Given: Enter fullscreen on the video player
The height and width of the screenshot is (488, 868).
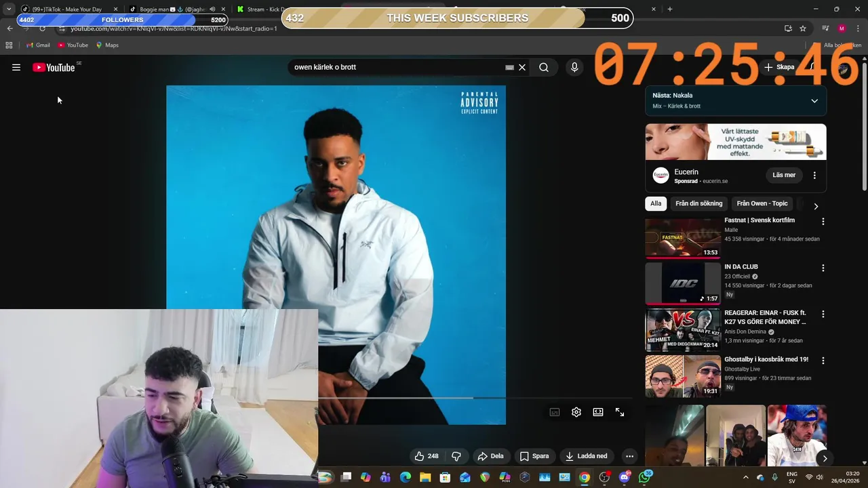Looking at the screenshot, I should coord(620,412).
